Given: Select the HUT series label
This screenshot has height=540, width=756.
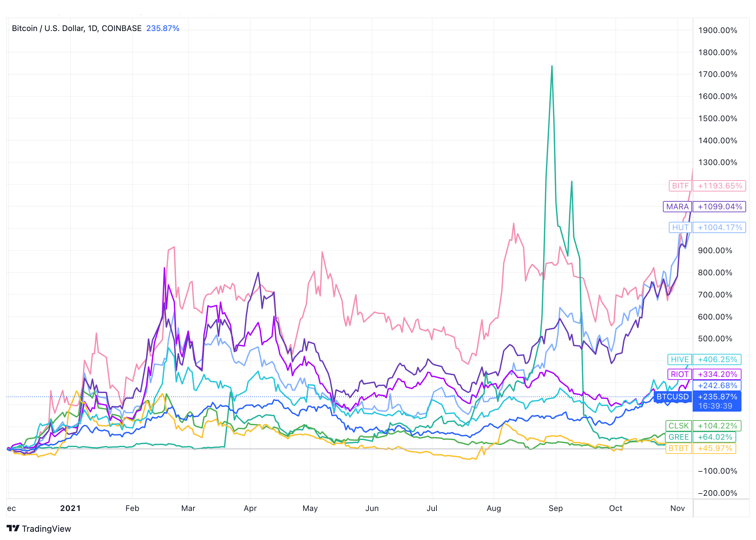Looking at the screenshot, I should [x=680, y=227].
